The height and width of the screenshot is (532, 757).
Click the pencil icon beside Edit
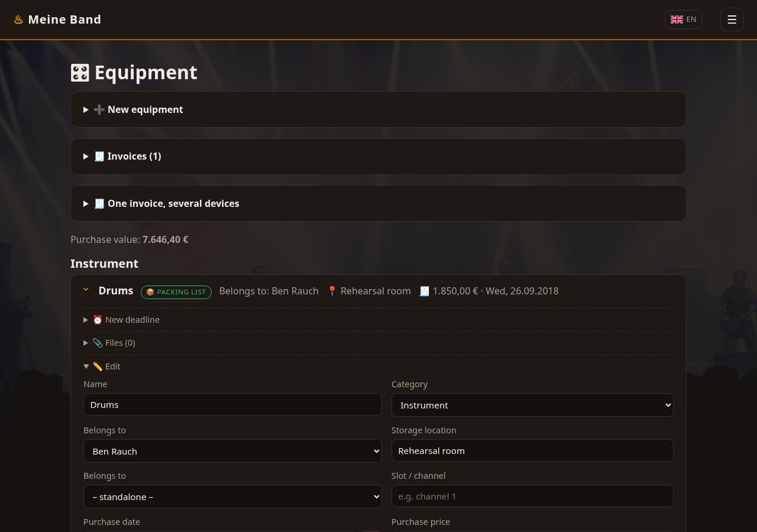pos(98,366)
